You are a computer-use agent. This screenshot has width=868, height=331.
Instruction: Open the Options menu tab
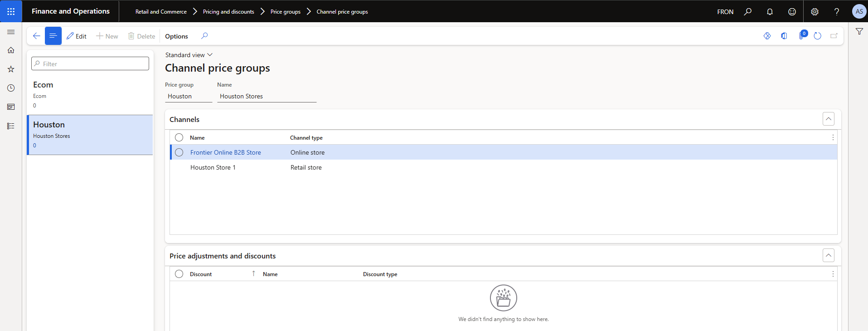176,36
